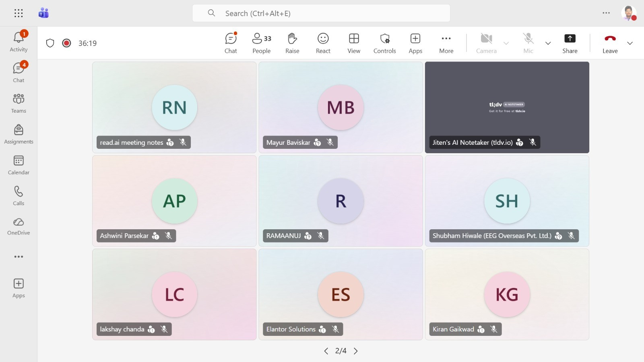Expand the Leave options chevron

coord(630,43)
